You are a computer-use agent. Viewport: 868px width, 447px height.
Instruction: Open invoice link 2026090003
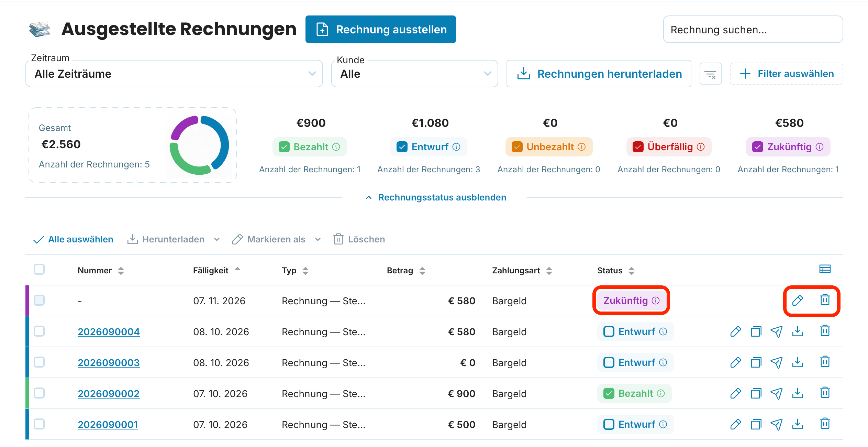click(x=109, y=363)
